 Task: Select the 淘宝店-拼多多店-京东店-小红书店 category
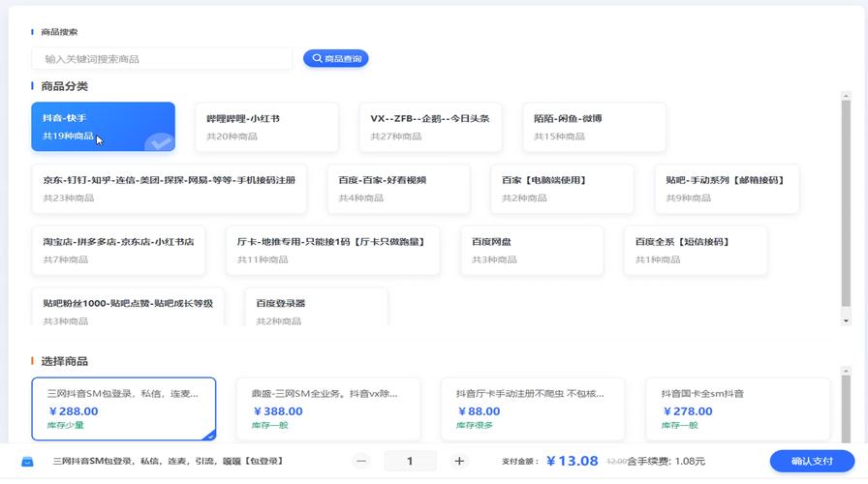tap(118, 250)
